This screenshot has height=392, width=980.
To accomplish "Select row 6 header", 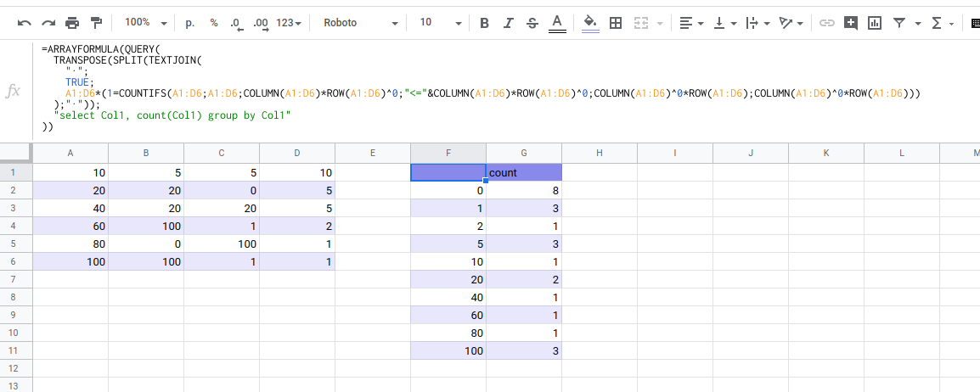I will [15, 261].
